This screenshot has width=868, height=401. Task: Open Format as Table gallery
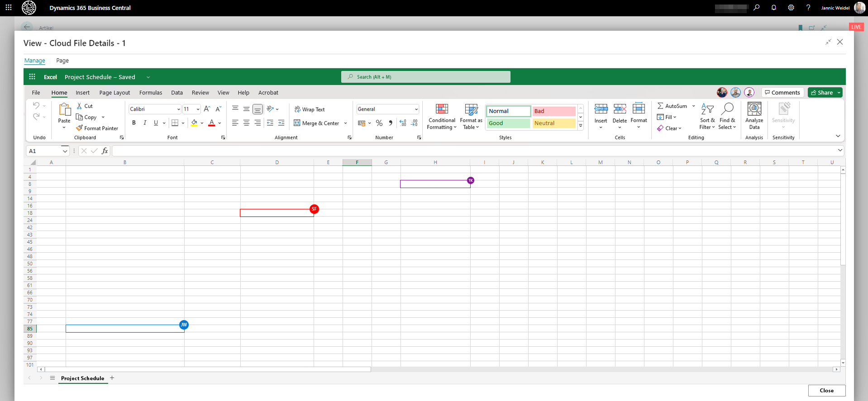point(471,117)
